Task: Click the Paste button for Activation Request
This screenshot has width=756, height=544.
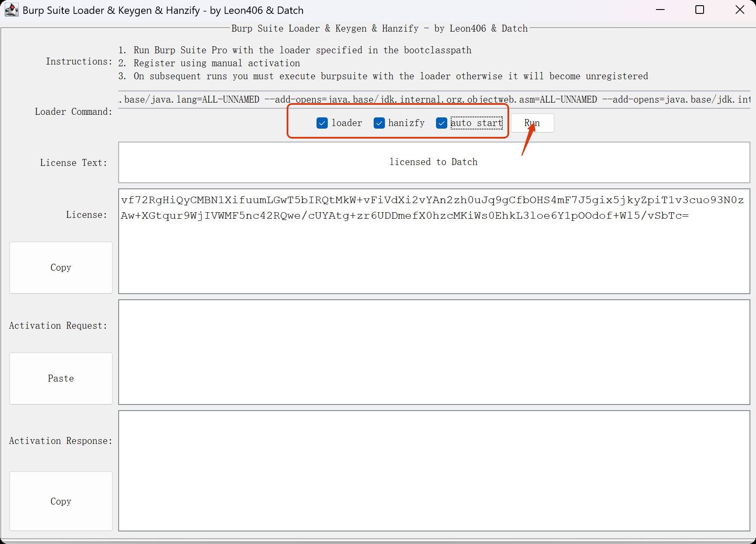Action: click(x=61, y=379)
